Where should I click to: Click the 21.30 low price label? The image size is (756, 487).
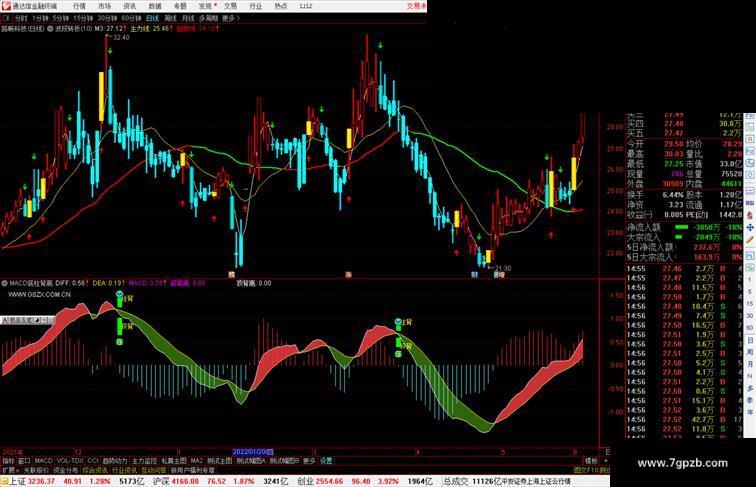point(503,269)
